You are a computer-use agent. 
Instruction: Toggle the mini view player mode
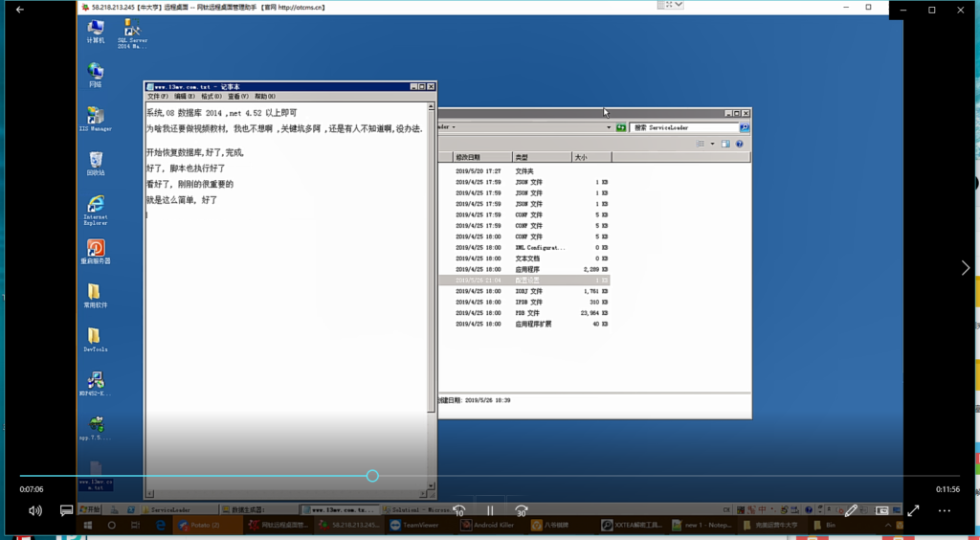(x=882, y=511)
